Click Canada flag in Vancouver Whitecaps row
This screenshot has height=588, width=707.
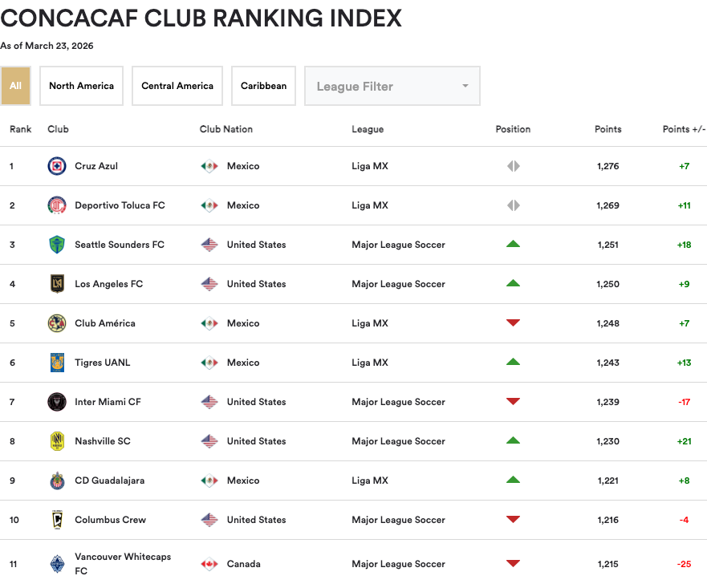tap(209, 564)
